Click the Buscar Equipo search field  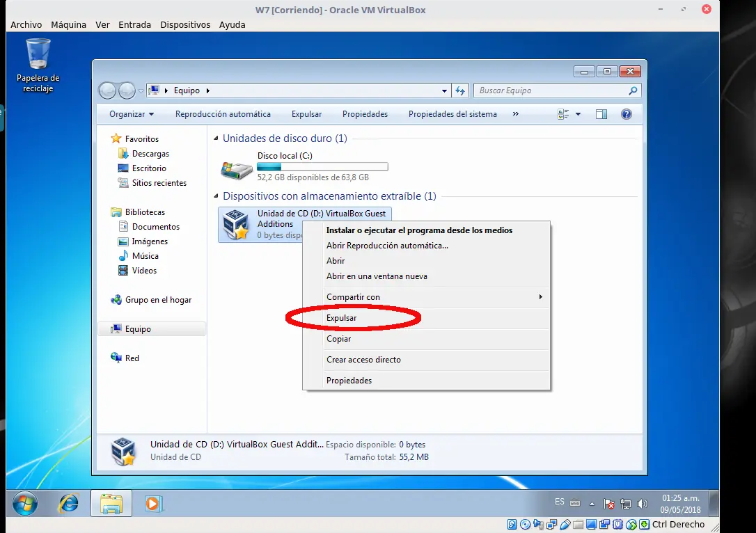551,90
